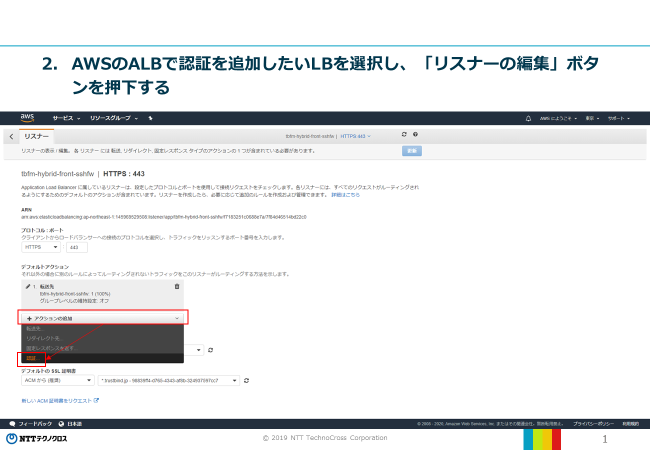Select the リスナー tab
Screen dimensions: 650x450
[36, 136]
